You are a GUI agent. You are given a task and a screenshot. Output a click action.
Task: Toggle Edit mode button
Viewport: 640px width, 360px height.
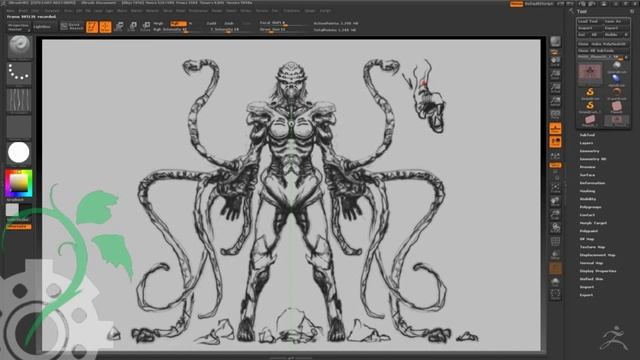(92, 27)
